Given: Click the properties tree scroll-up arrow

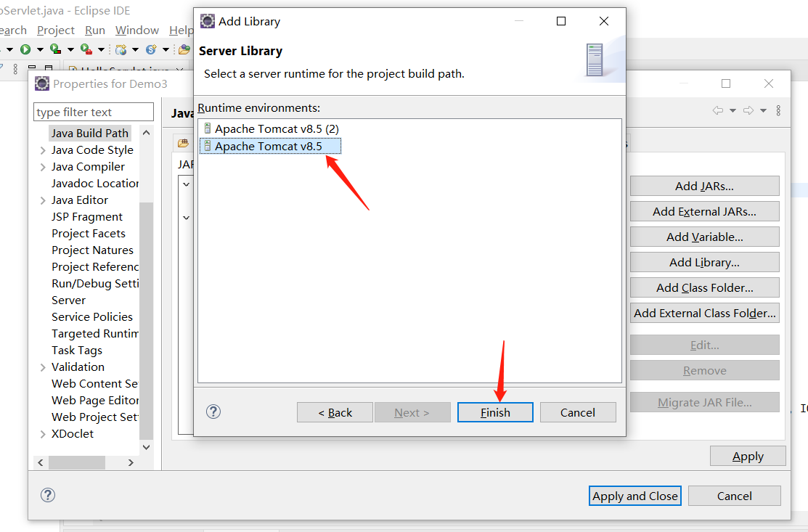Looking at the screenshot, I should coord(147,133).
